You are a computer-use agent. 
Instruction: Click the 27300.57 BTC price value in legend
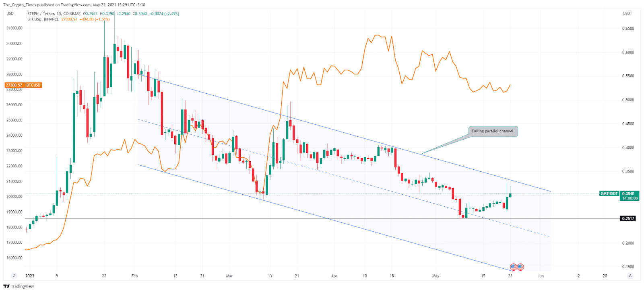point(69,19)
